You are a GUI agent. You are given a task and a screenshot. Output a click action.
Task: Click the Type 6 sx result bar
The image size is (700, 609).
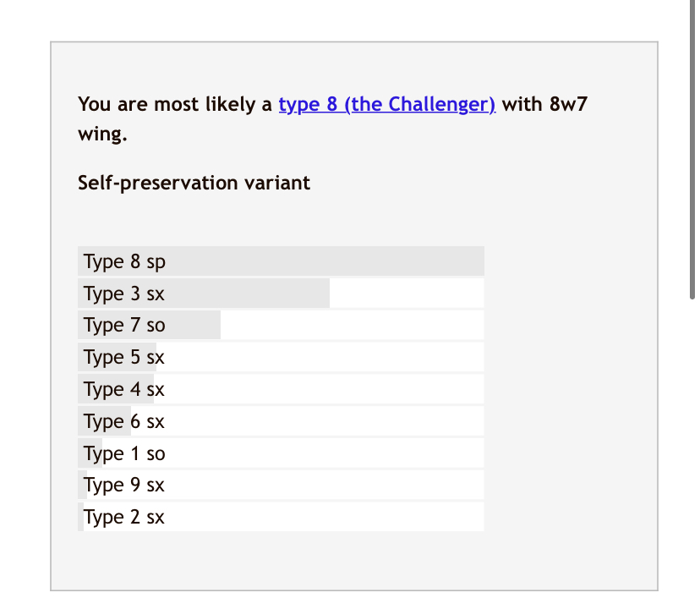coord(281,421)
